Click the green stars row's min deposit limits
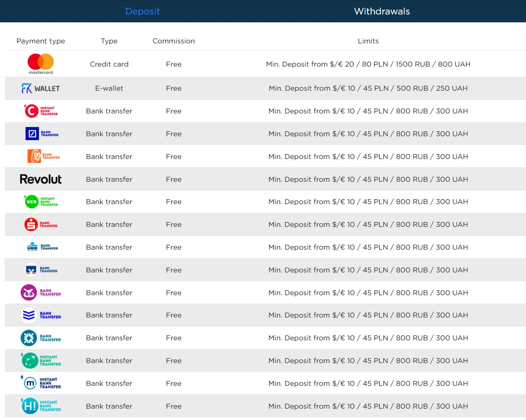Viewport: 526px width, 420px height. click(x=368, y=360)
